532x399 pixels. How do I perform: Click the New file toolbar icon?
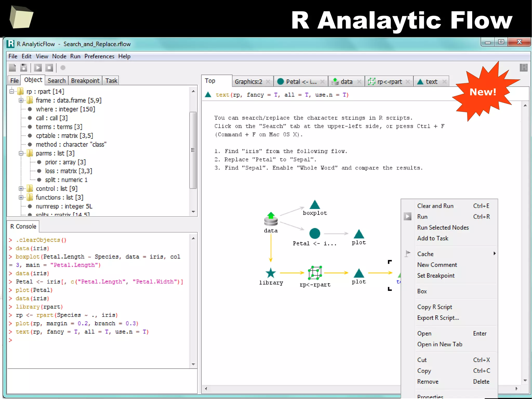(12, 68)
